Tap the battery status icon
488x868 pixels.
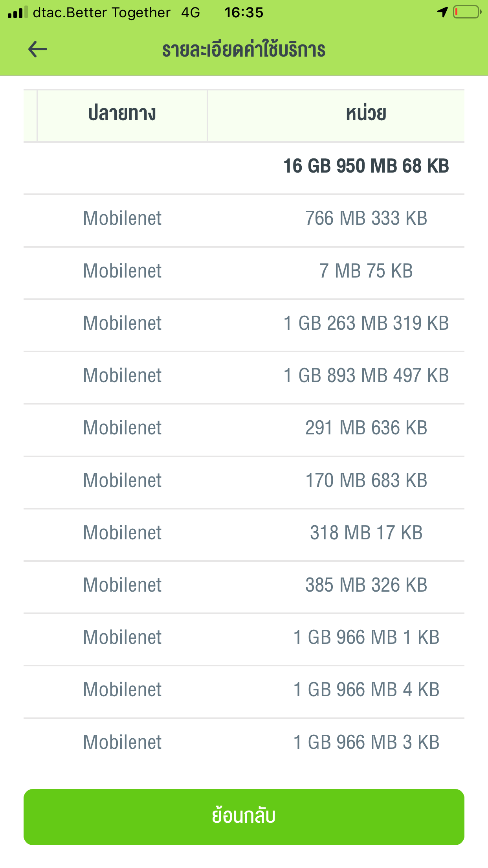pos(467,12)
